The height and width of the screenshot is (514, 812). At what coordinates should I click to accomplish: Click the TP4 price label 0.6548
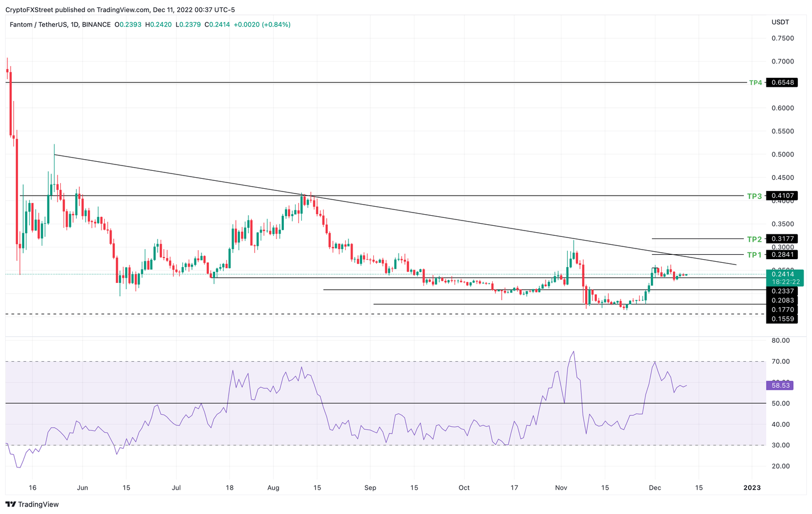(x=782, y=82)
